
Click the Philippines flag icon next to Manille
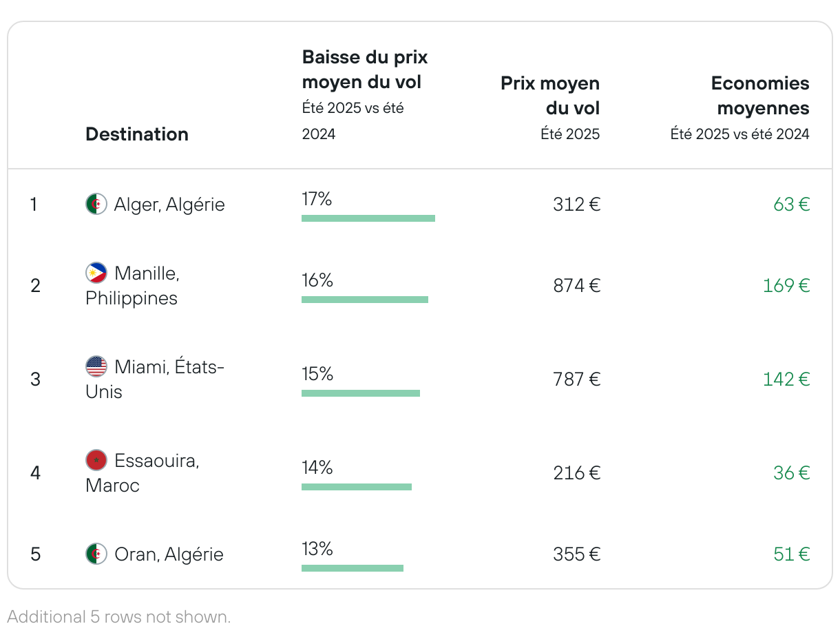96,273
